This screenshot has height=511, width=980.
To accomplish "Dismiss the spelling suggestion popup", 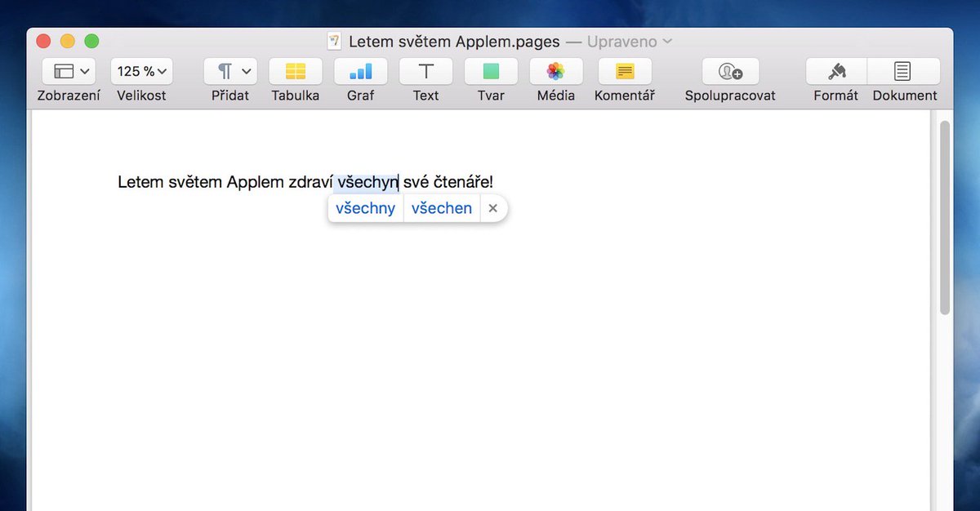I will click(x=493, y=208).
